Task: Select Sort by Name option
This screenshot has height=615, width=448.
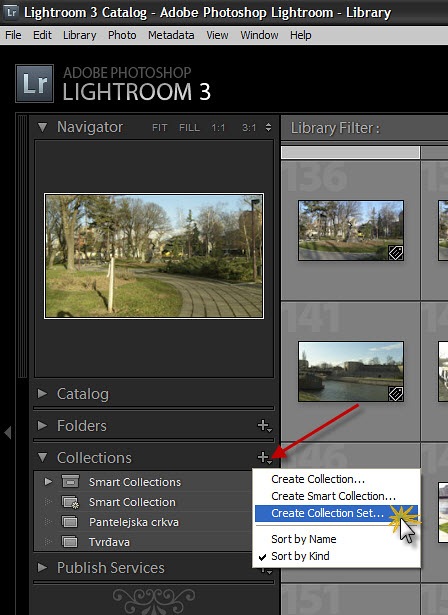Action: (x=337, y=539)
